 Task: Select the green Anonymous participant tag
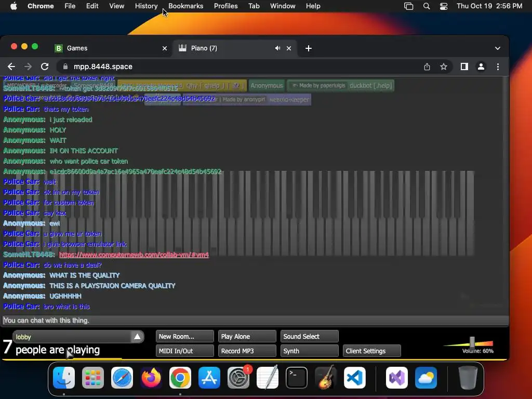pos(267,86)
